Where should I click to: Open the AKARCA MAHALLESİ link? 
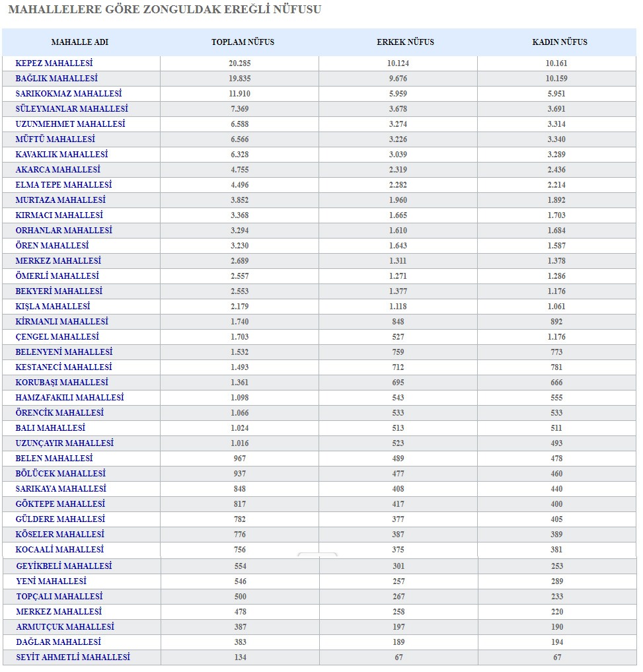click(57, 170)
